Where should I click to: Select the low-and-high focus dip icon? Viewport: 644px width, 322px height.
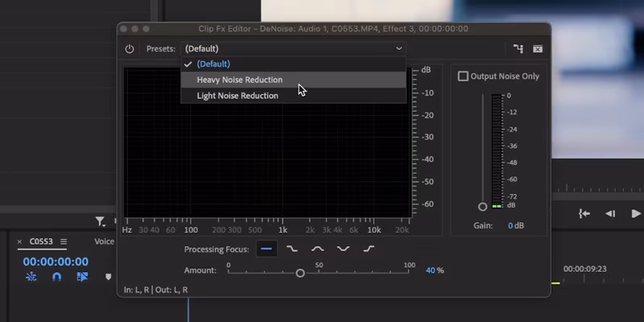[343, 249]
